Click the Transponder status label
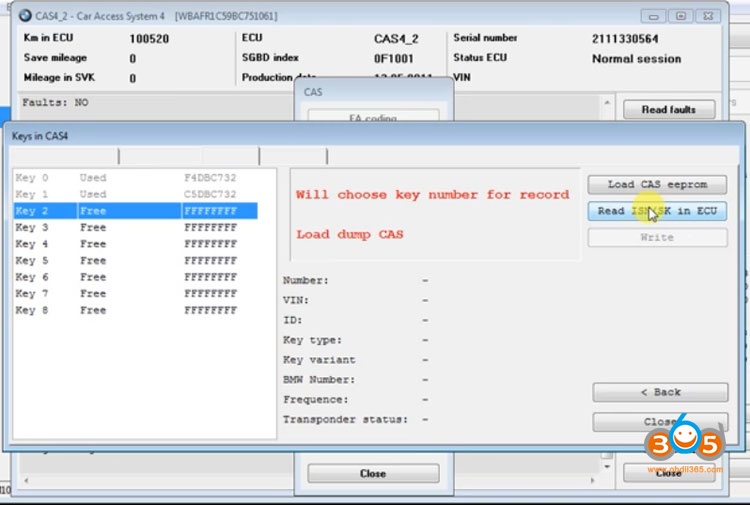 (x=345, y=419)
